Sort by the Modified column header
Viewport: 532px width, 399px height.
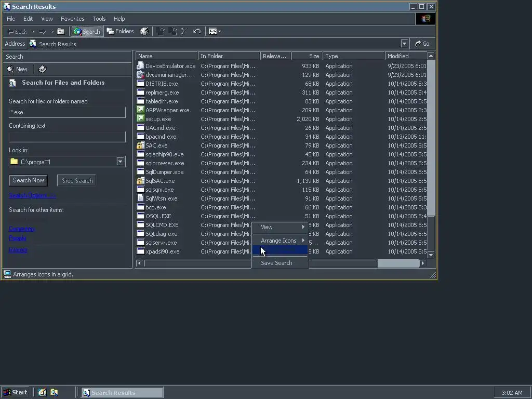click(x=406, y=56)
